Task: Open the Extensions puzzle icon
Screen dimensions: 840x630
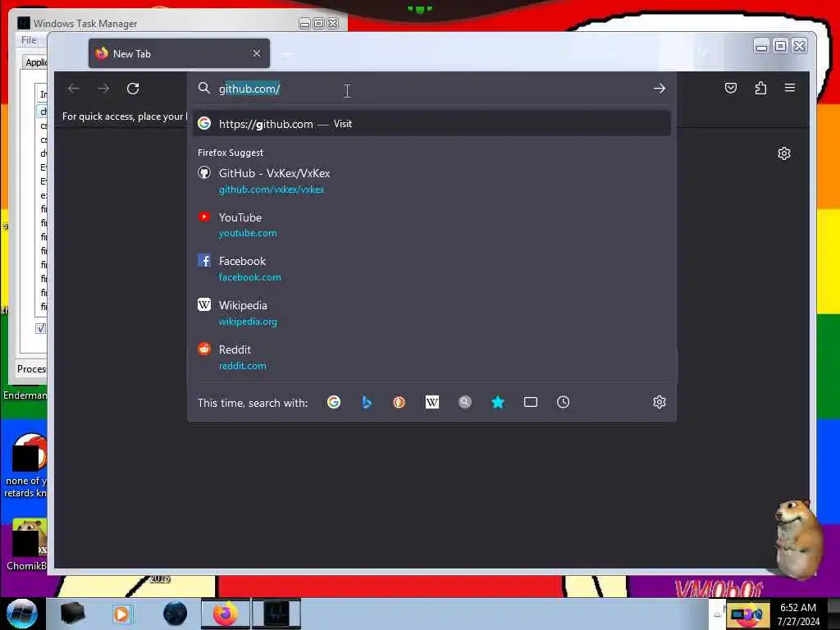Action: (760, 88)
